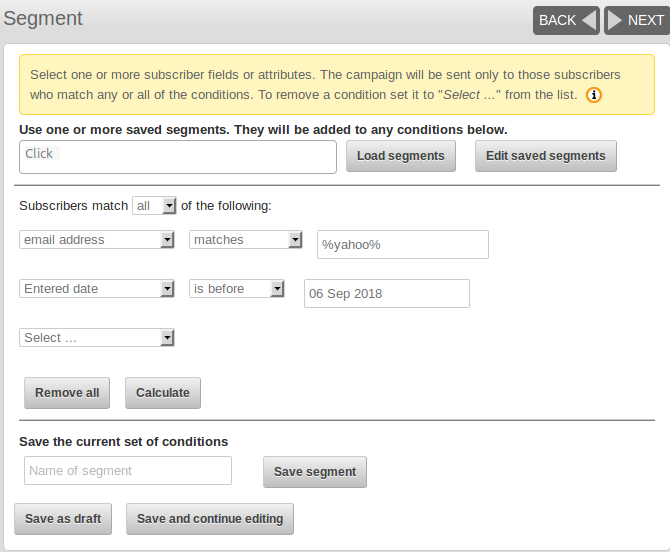Click the Remove all button

point(67,393)
